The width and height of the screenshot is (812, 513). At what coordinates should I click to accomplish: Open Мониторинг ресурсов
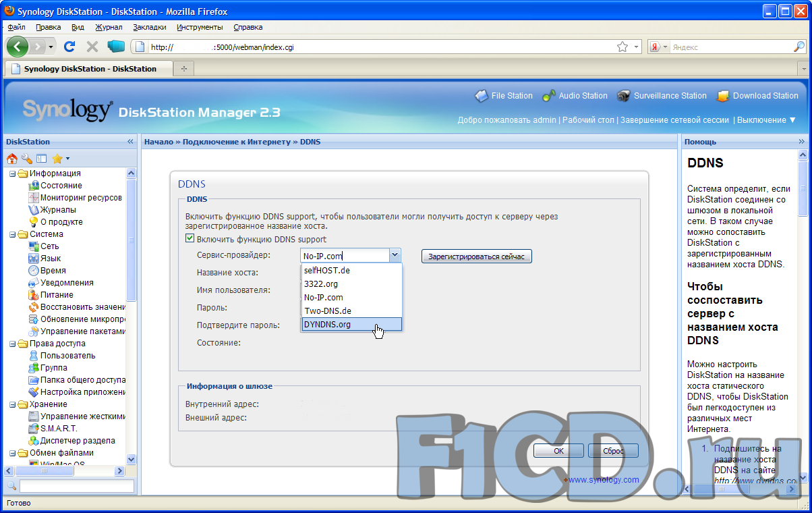(x=81, y=198)
